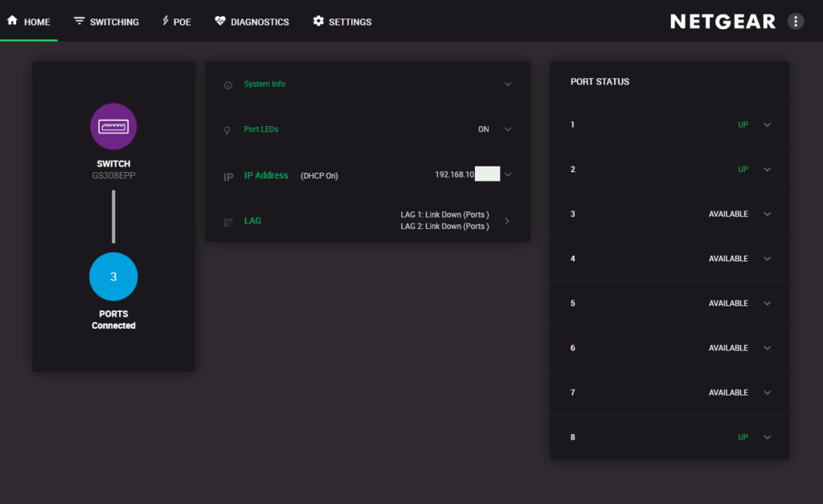Open LAG details arrow
This screenshot has width=823, height=504.
click(507, 221)
